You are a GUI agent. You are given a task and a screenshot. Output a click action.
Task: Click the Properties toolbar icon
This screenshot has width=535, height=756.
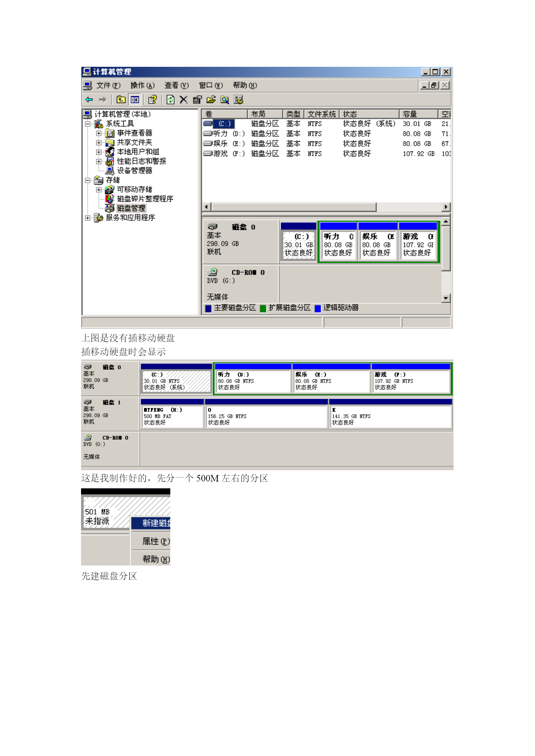tap(197, 100)
